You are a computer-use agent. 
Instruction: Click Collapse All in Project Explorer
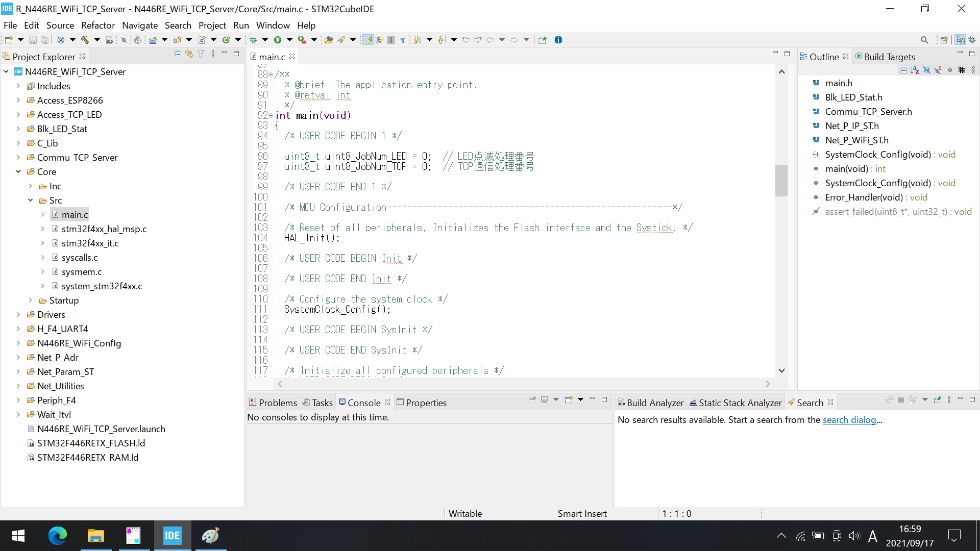coord(178,54)
